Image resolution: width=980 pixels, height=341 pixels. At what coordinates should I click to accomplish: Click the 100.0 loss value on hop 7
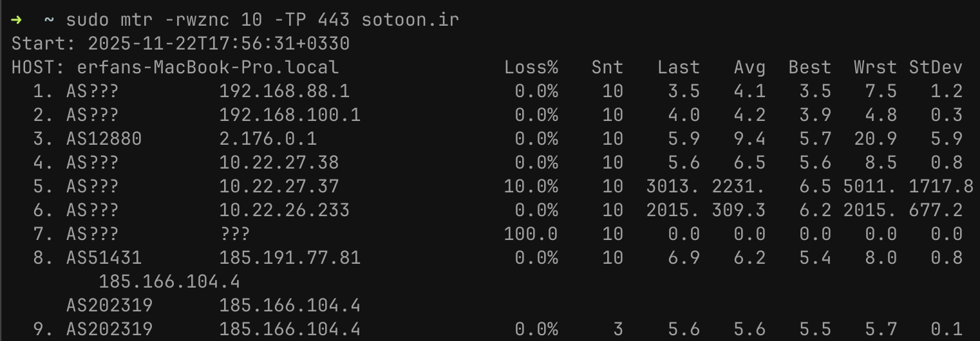(x=531, y=234)
